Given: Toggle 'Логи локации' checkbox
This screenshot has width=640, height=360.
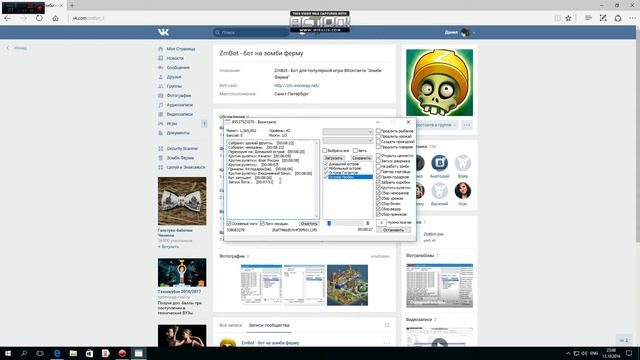Looking at the screenshot, I should click(x=262, y=224).
